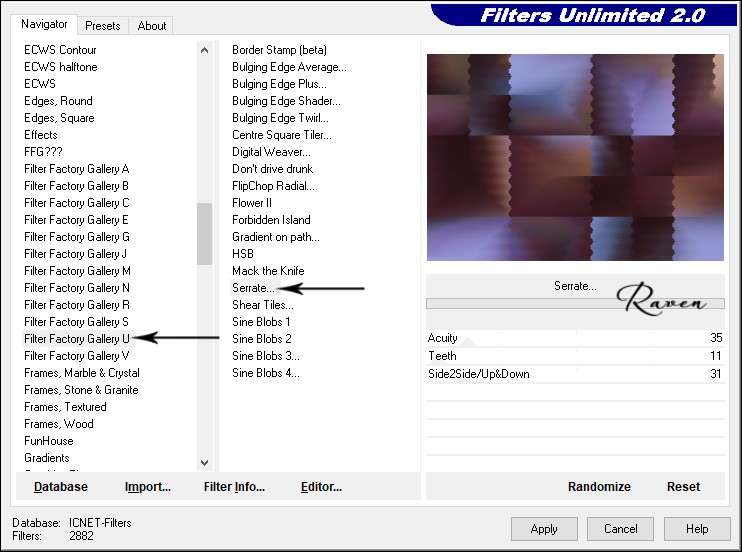Pick the Sine Blobs 2 filter

262,339
